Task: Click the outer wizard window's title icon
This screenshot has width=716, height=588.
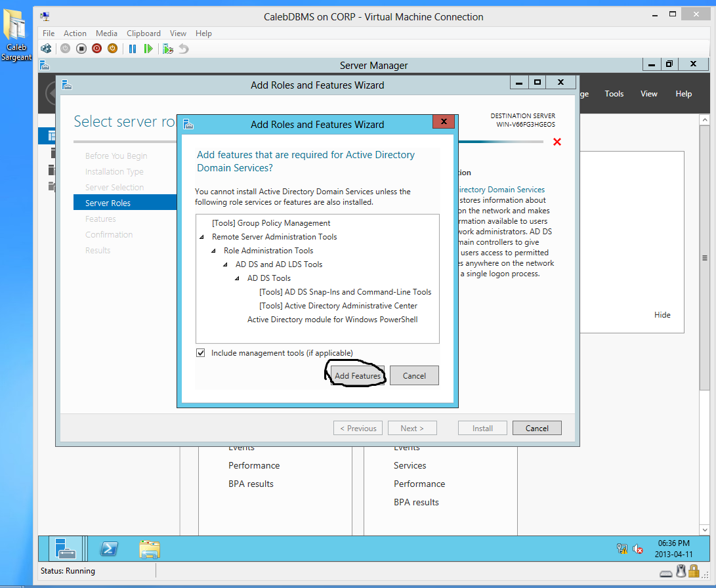Action: click(67, 85)
